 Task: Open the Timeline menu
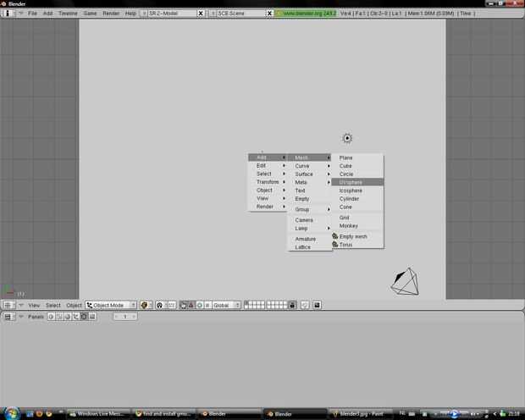[68, 14]
